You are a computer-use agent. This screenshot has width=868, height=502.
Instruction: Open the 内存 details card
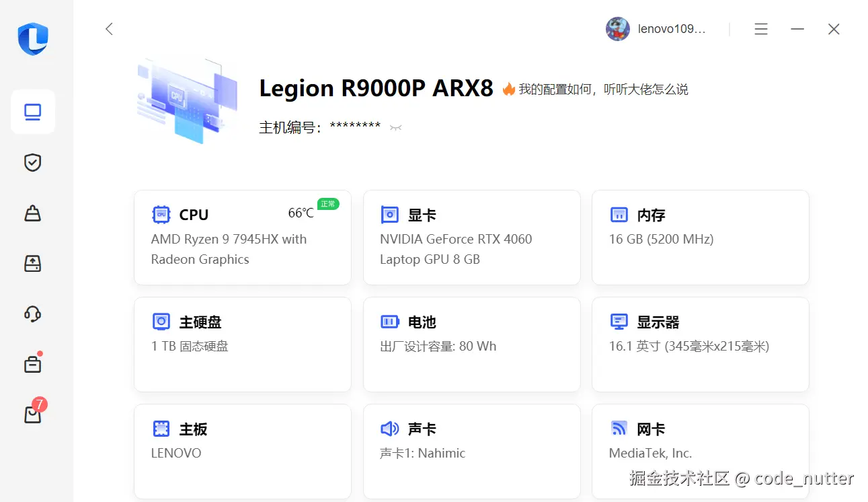point(700,238)
